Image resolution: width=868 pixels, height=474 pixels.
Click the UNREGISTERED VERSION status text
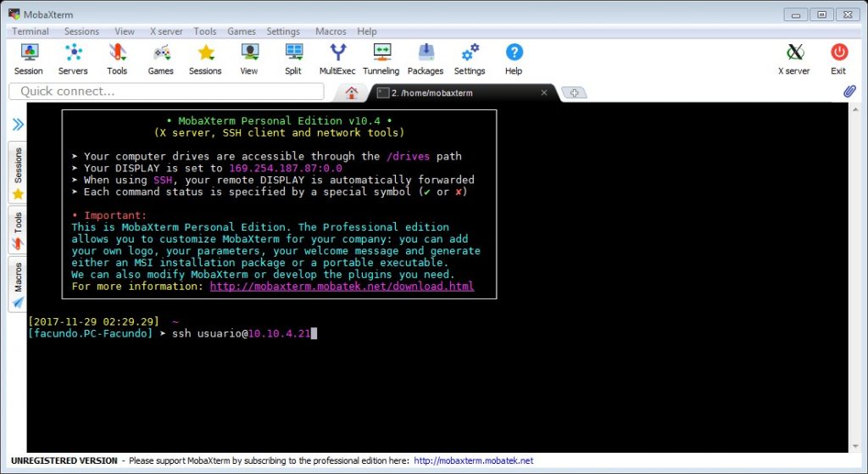pos(64,460)
